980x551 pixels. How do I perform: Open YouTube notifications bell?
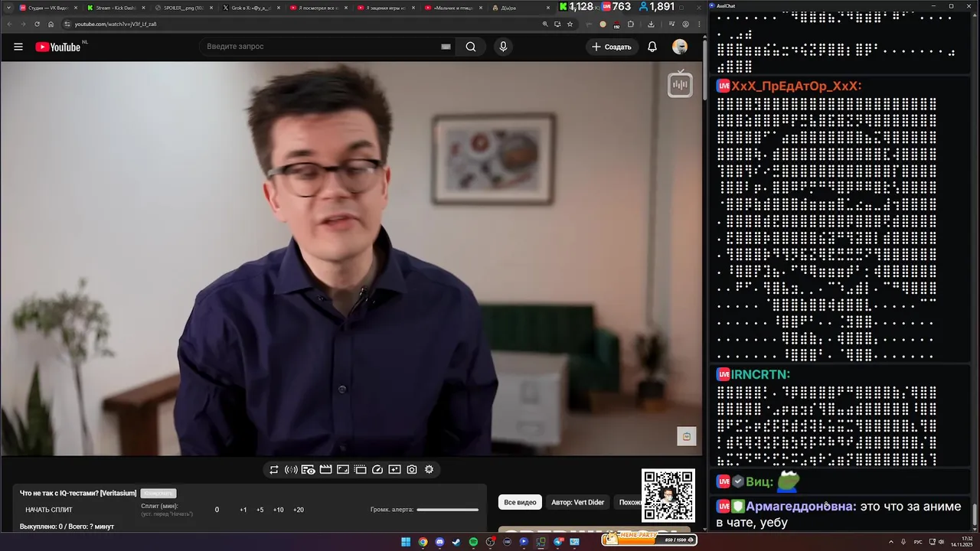[652, 47]
